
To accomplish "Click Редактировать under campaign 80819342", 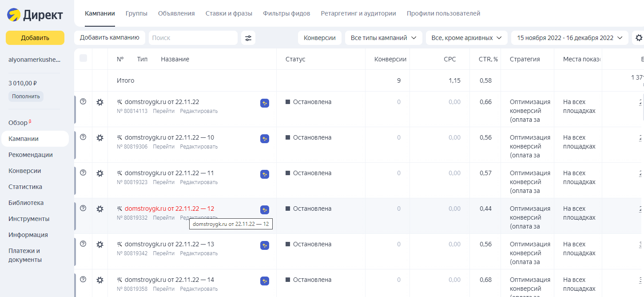I will pyautogui.click(x=199, y=253).
